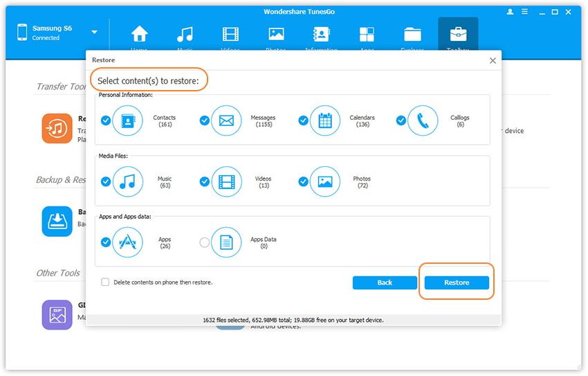Image resolution: width=588 pixels, height=376 pixels.
Task: Click the Apps Data document icon
Action: point(226,242)
